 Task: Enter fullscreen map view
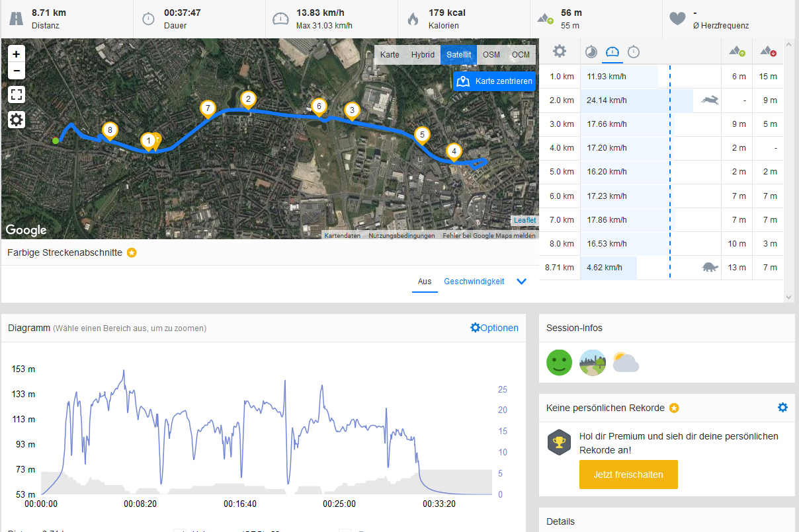[x=17, y=95]
